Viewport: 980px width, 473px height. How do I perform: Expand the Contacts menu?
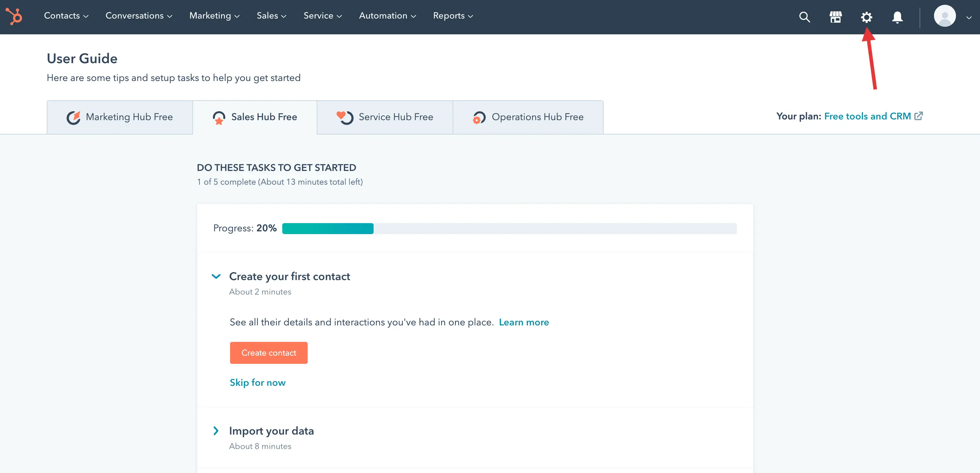coord(66,15)
